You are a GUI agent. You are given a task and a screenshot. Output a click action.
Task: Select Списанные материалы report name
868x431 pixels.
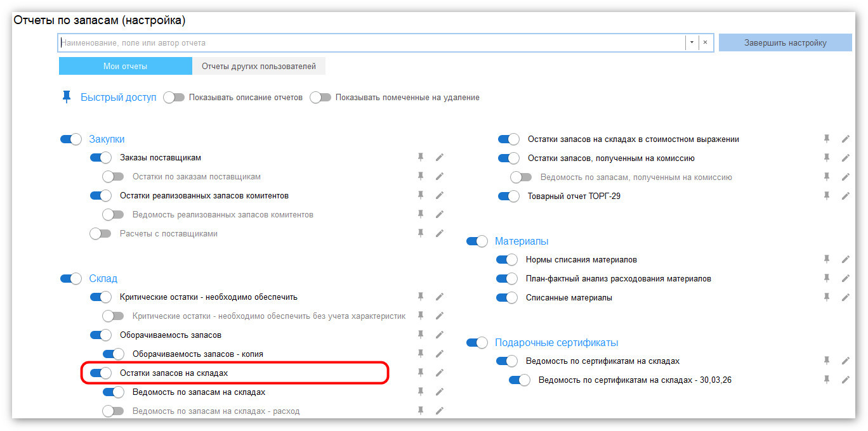(x=569, y=297)
